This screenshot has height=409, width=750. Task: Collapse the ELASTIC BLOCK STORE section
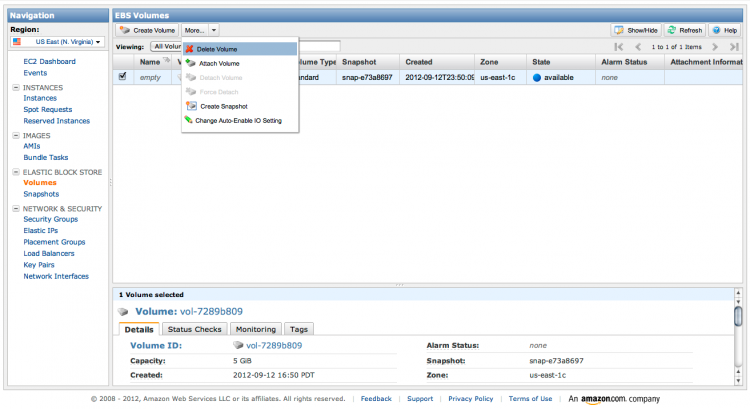point(16,172)
